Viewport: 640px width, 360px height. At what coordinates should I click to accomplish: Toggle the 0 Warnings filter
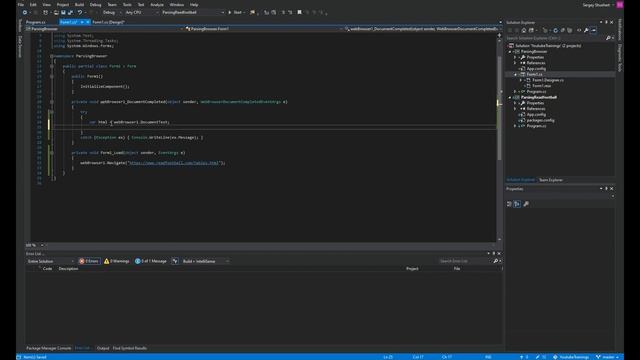117,261
